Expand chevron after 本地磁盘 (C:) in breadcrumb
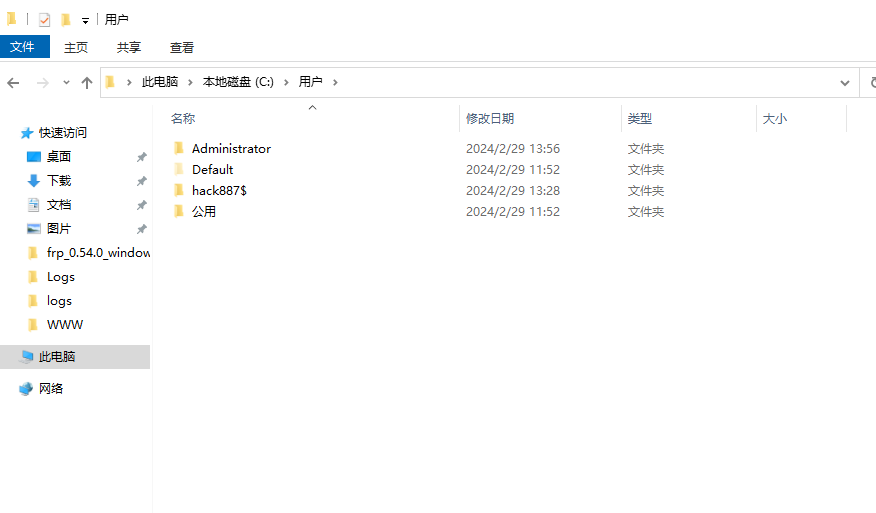This screenshot has width=876, height=513. [x=286, y=82]
